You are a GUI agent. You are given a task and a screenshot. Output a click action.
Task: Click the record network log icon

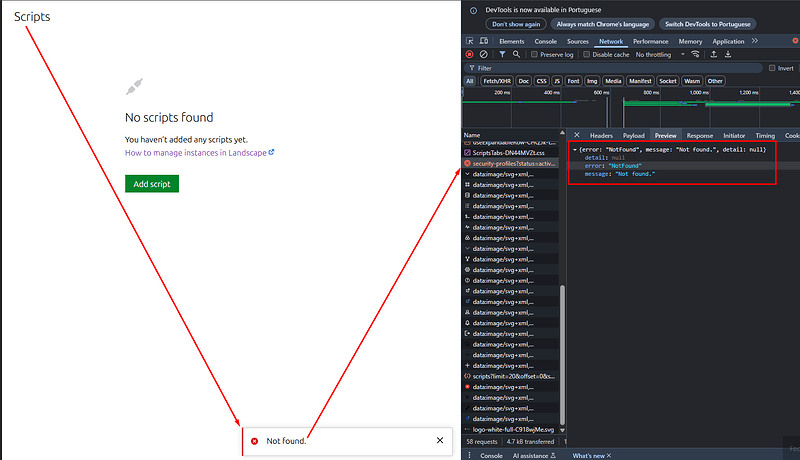[469, 54]
